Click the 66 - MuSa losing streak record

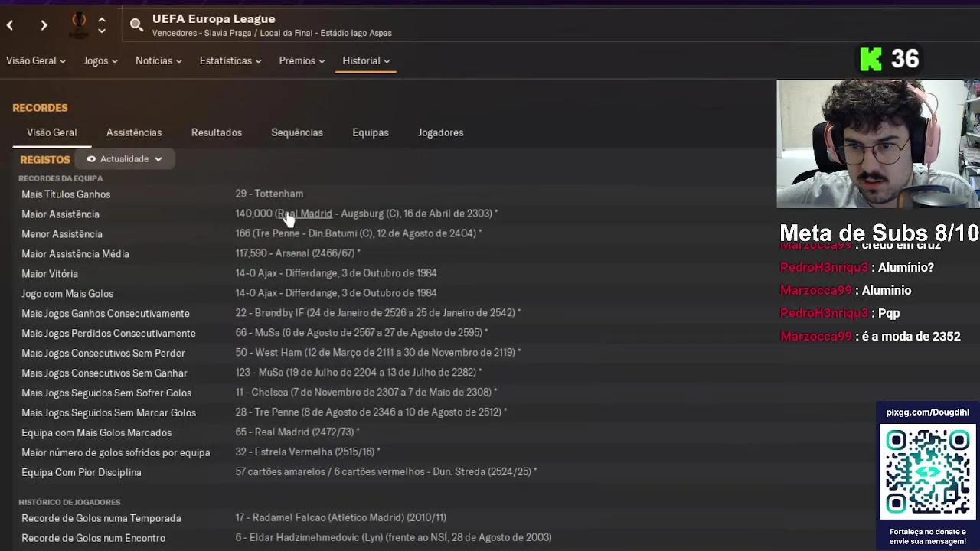pos(361,333)
